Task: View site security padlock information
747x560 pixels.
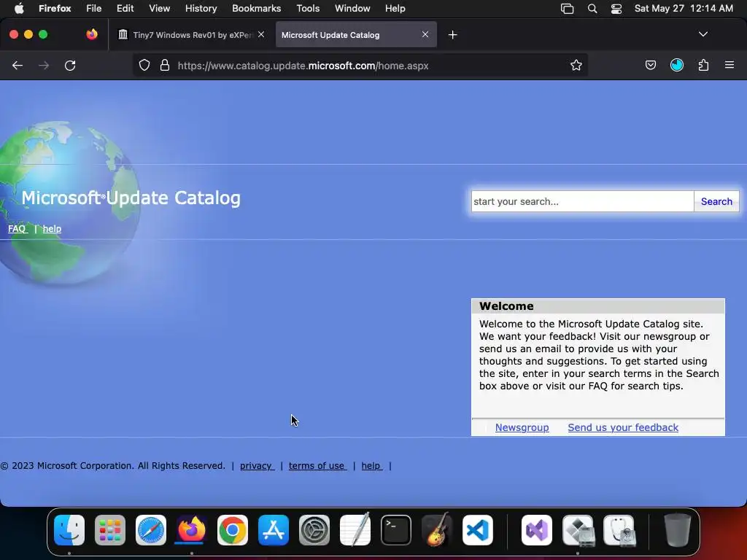Action: tap(165, 65)
